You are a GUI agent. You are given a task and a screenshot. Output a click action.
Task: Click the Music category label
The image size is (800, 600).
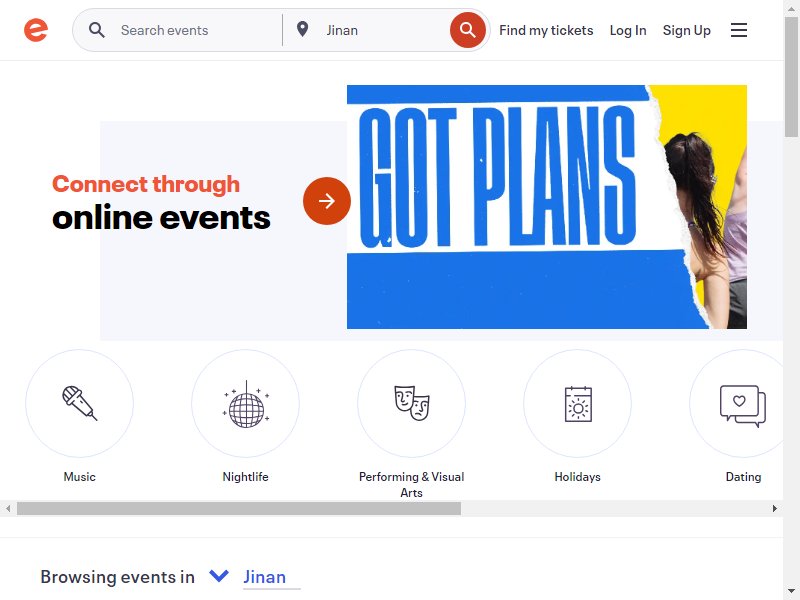pos(80,477)
